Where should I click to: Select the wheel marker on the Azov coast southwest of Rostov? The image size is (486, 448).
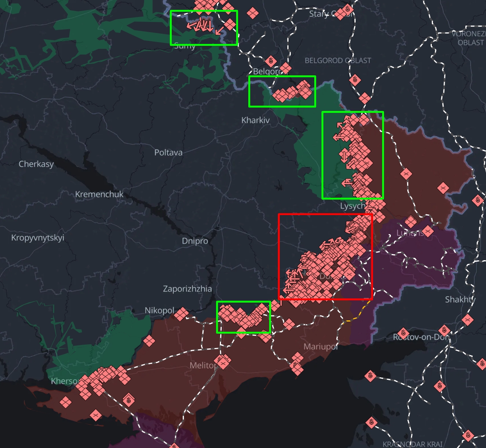point(370,376)
